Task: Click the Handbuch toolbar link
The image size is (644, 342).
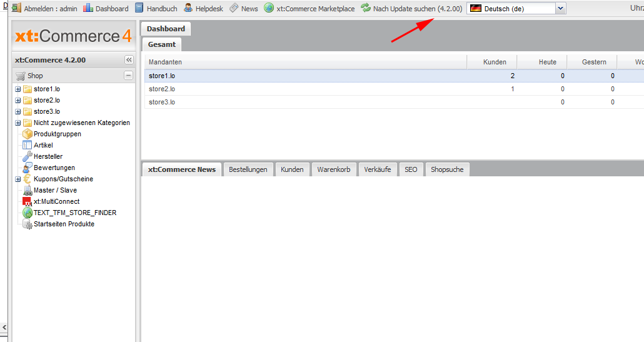Action: point(162,9)
